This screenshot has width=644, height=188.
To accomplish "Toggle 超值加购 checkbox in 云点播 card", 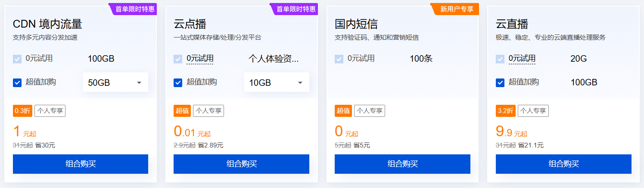I will pyautogui.click(x=178, y=82).
